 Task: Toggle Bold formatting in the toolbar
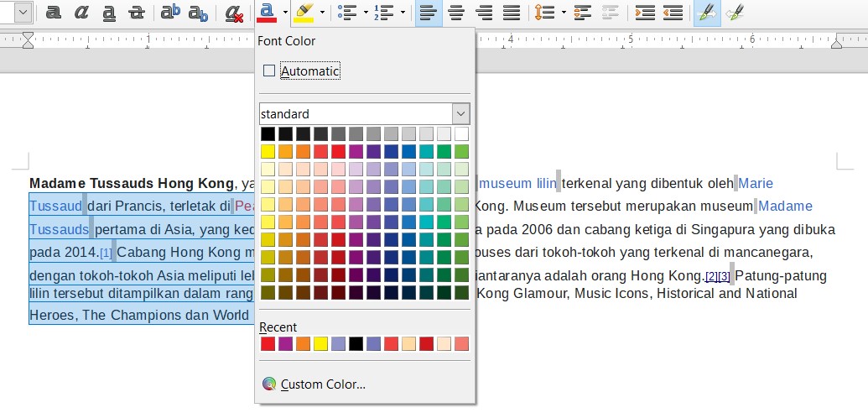(53, 13)
